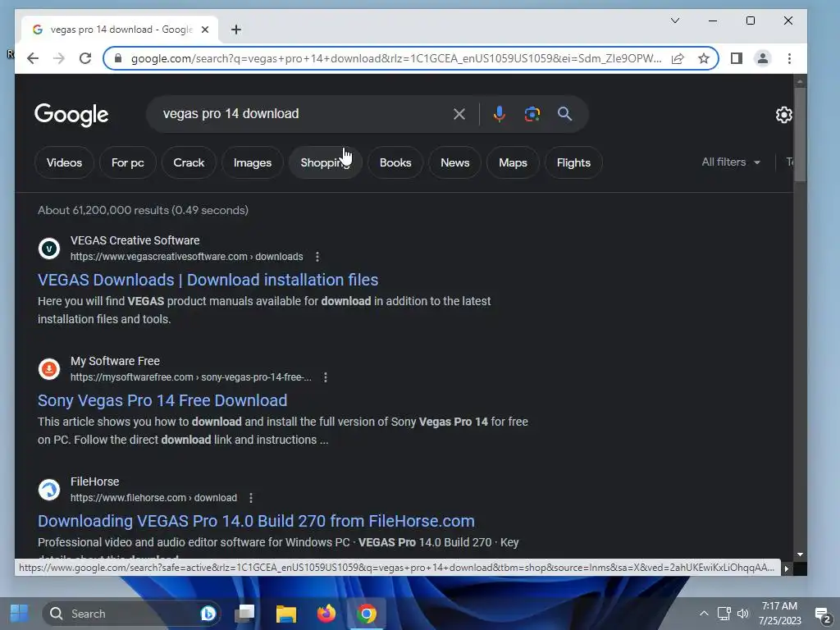Image resolution: width=840 pixels, height=630 pixels.
Task: Apply the Crack filter chip
Action: point(189,162)
